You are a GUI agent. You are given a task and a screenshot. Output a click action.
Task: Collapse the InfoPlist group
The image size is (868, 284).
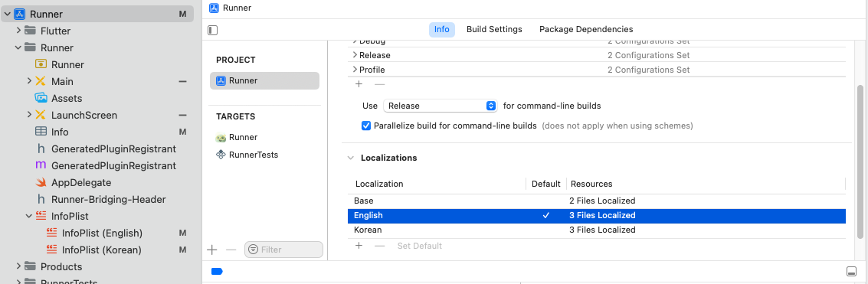click(29, 216)
